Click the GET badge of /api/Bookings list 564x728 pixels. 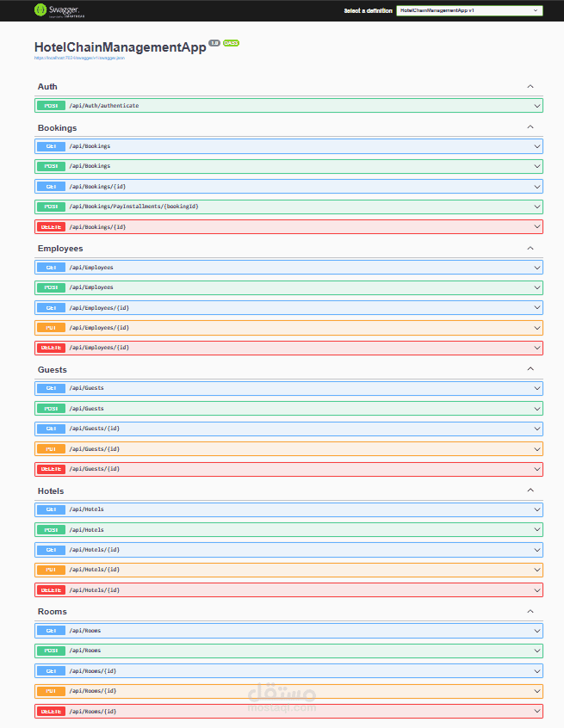(51, 146)
